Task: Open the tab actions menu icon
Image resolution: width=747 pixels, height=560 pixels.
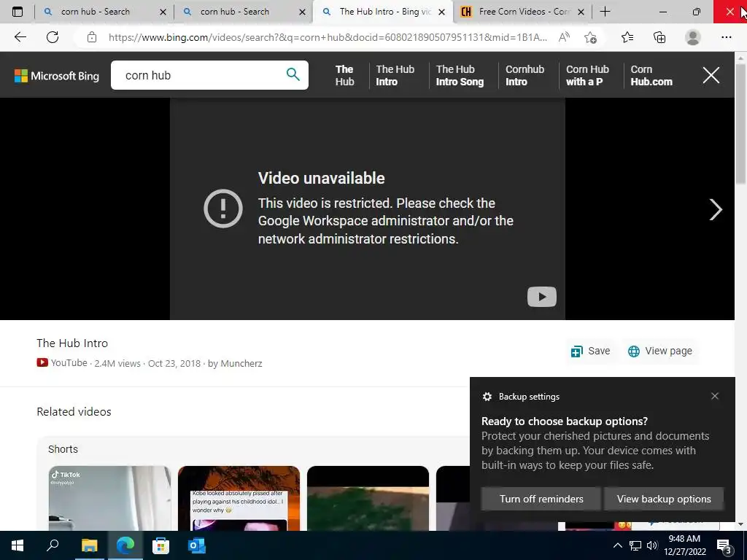Action: (18, 12)
